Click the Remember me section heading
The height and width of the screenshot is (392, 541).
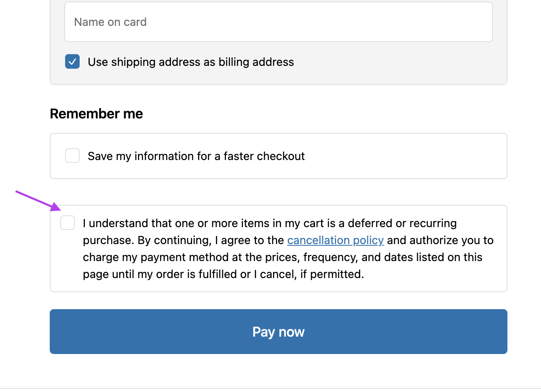(x=96, y=114)
